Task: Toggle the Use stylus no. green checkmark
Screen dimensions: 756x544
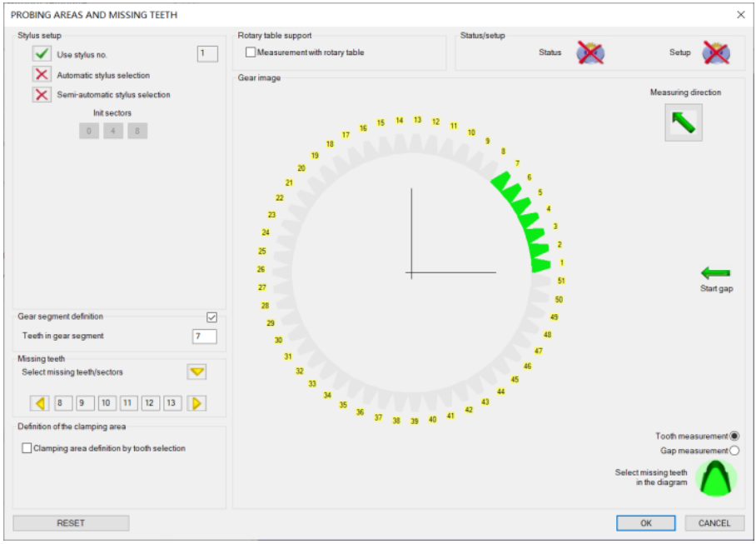Action: coord(42,54)
